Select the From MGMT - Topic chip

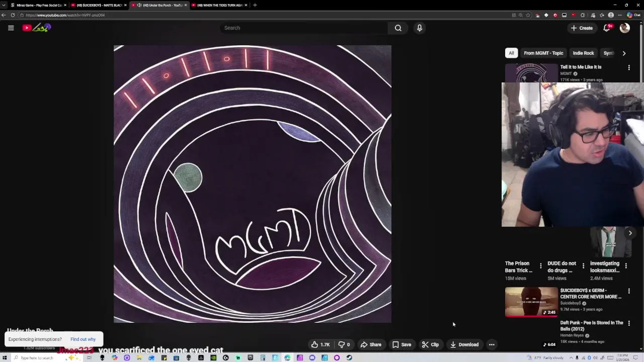tap(543, 53)
